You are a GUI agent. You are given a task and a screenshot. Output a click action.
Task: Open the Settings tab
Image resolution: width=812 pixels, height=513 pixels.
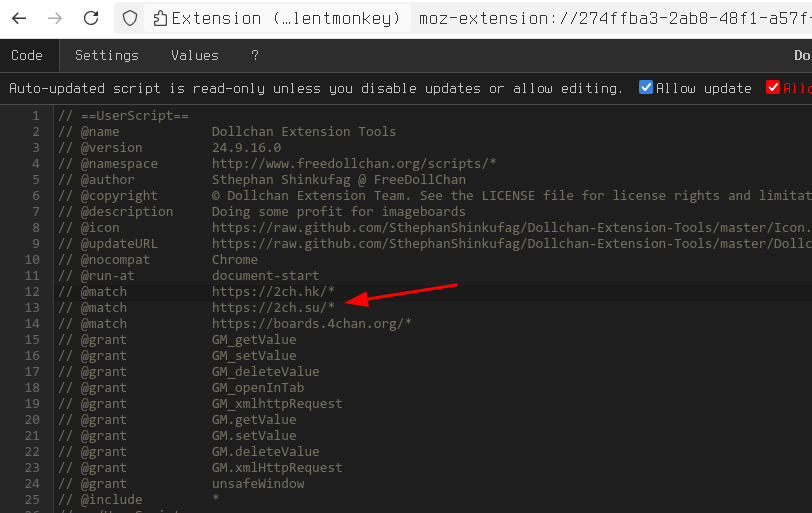coord(107,56)
